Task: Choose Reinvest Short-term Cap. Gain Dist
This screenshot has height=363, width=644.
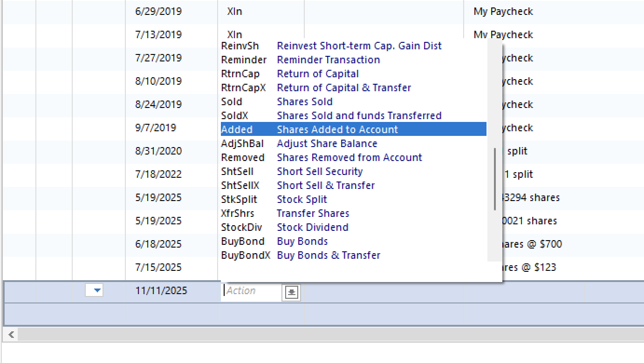Action: click(x=359, y=46)
